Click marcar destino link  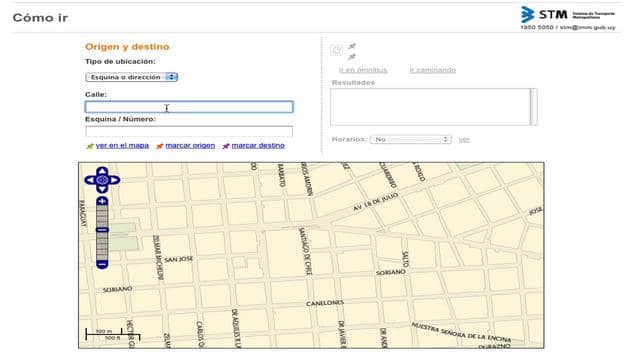[258, 145]
